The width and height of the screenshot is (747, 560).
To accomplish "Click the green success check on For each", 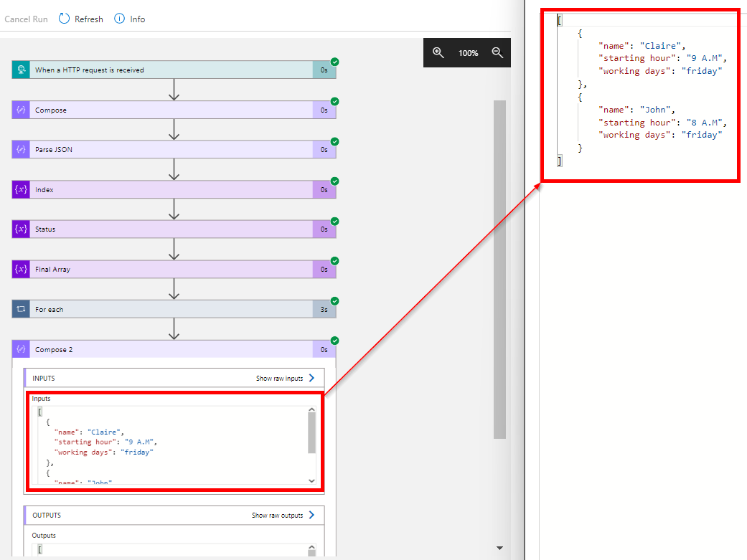I will (x=335, y=301).
